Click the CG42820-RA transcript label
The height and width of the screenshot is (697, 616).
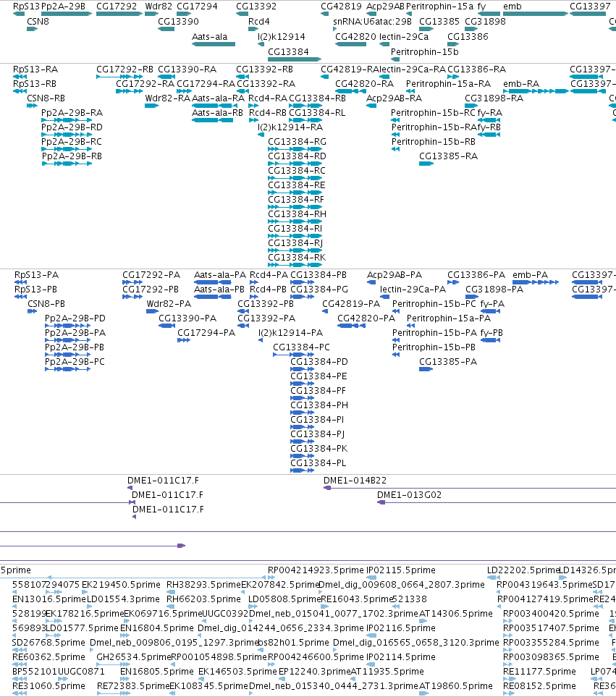click(364, 84)
